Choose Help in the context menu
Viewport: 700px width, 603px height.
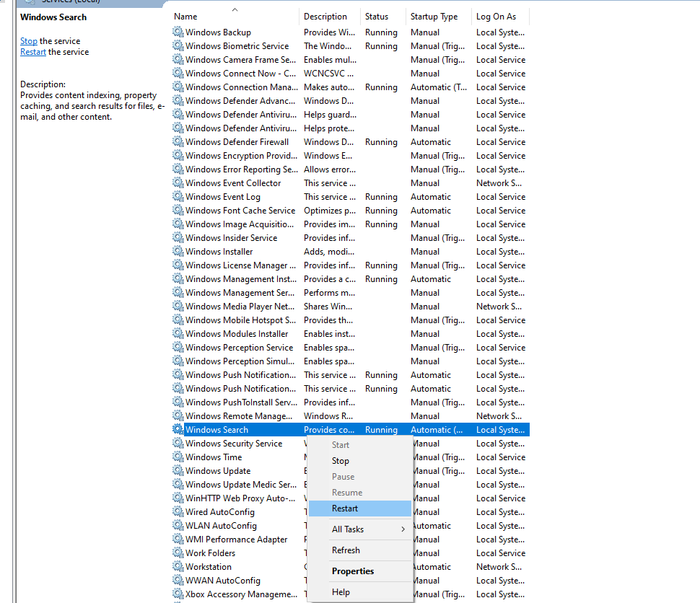359,592
